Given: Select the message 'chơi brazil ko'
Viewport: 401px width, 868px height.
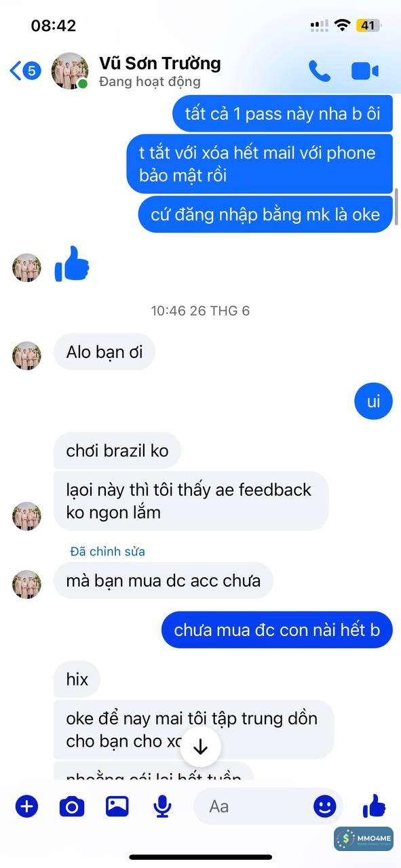Looking at the screenshot, I should (117, 450).
